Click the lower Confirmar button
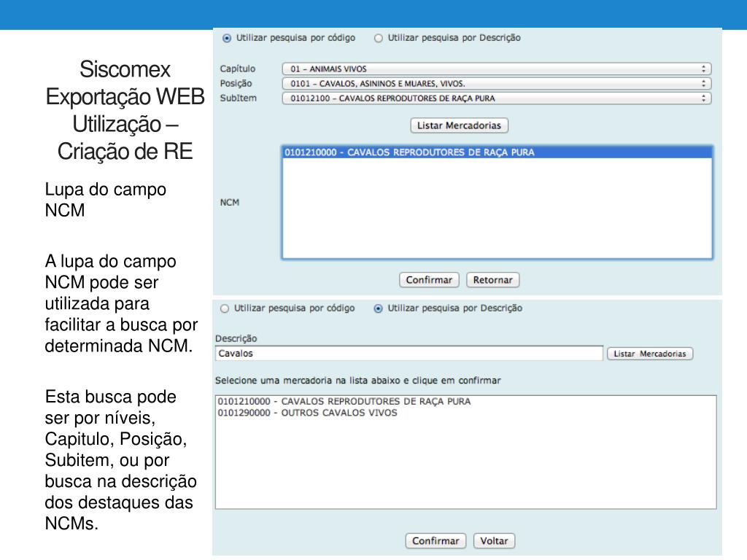Image resolution: width=747 pixels, height=560 pixels. (436, 541)
